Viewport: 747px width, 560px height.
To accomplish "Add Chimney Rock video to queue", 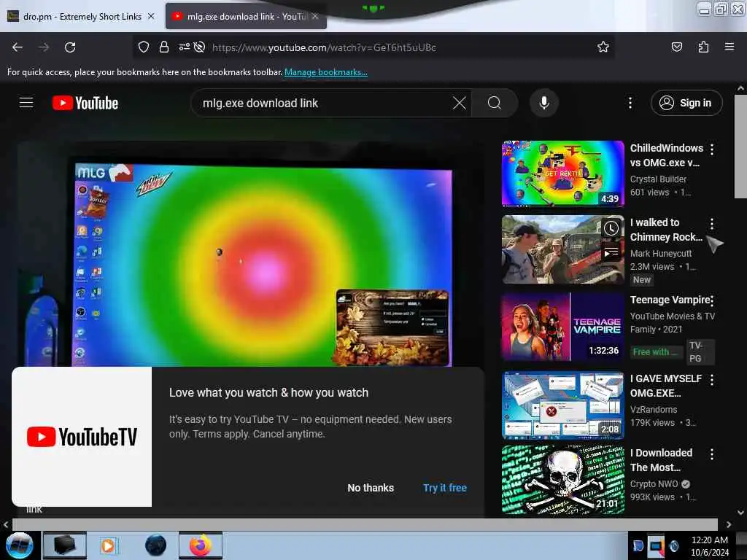I will [611, 252].
